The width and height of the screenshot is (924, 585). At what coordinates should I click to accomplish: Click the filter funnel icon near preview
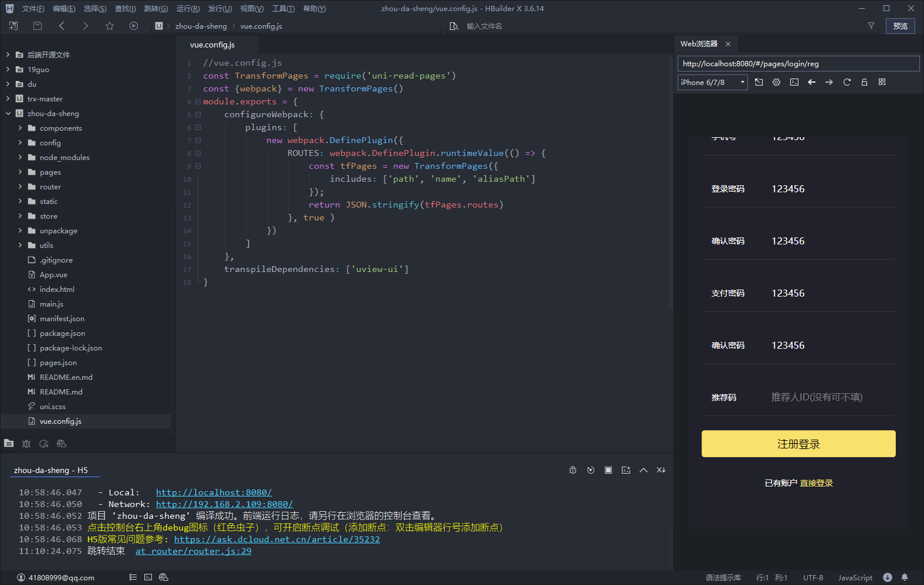pyautogui.click(x=871, y=26)
